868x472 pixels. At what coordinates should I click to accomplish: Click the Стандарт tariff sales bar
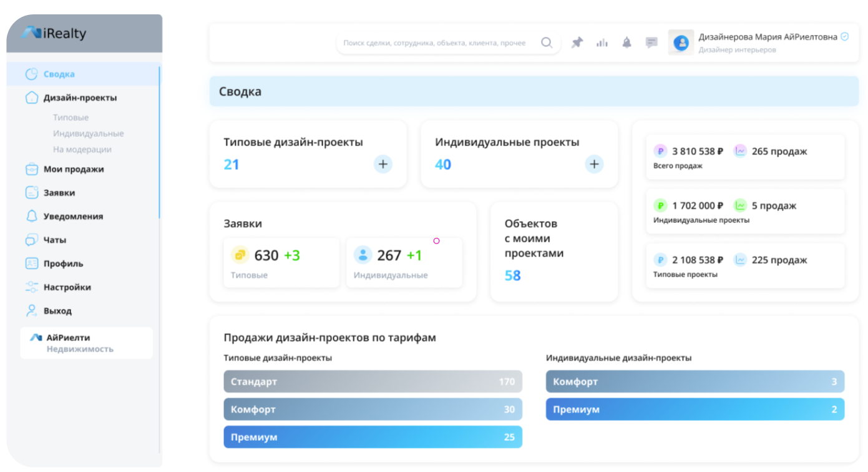tap(373, 381)
